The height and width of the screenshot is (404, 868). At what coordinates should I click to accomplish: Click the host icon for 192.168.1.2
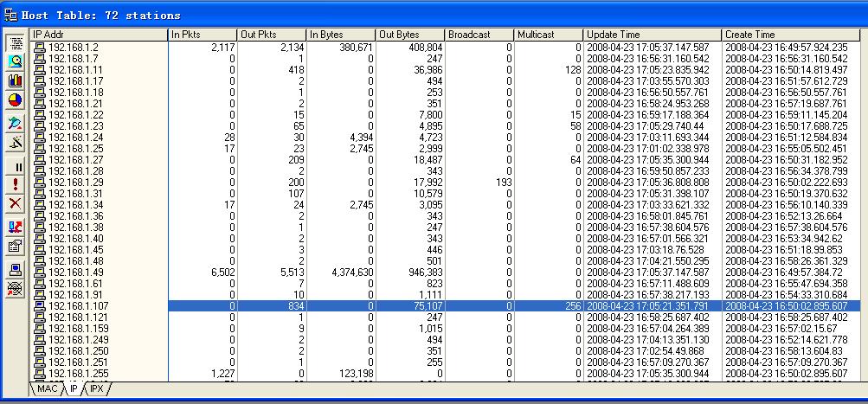click(39, 48)
